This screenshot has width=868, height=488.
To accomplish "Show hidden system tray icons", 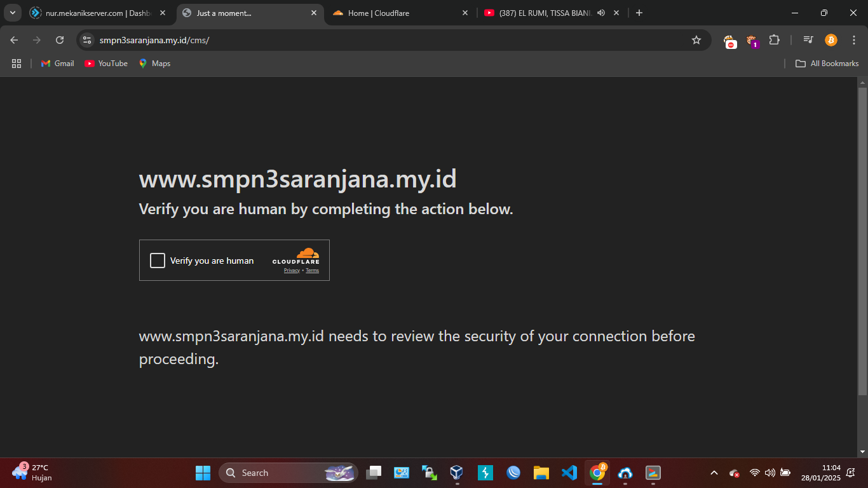I will point(714,473).
